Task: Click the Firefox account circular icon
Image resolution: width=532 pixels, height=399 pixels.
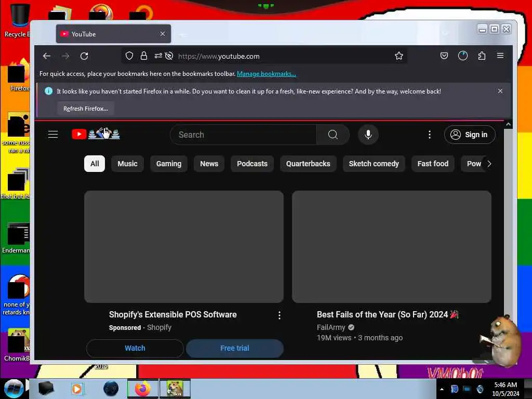Action: (463, 56)
